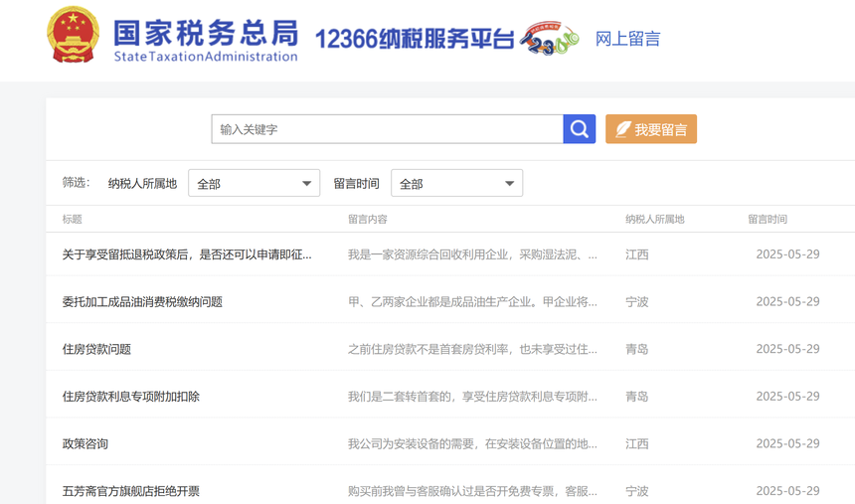
Task: Click the 纳税人所属地 column header
Action: pyautogui.click(x=655, y=220)
